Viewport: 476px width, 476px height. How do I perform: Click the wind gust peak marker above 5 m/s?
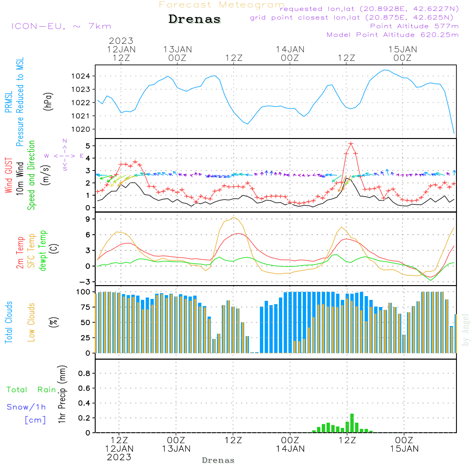pos(351,144)
